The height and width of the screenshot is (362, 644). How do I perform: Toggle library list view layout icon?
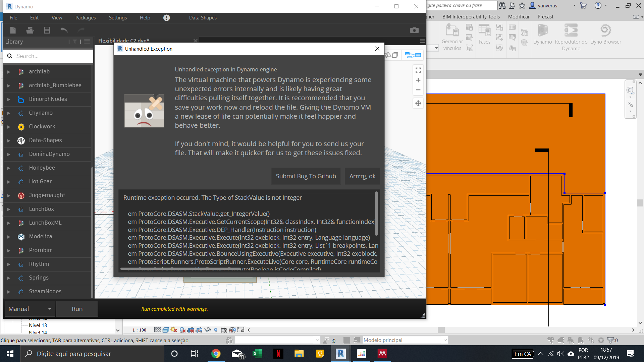pyautogui.click(x=87, y=42)
